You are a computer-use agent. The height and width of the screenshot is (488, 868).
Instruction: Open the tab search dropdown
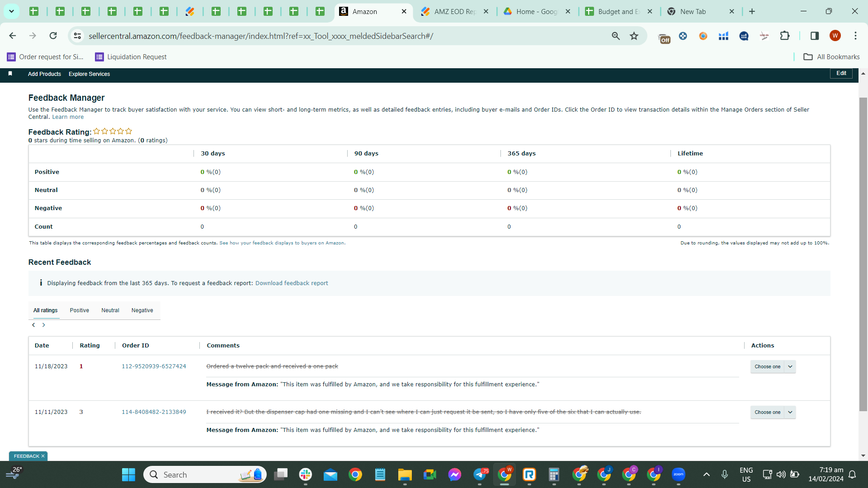coord(11,11)
